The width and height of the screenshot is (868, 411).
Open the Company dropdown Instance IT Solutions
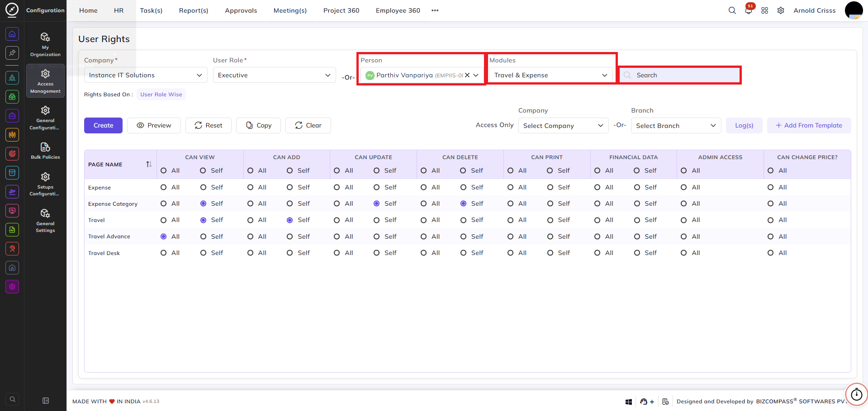click(x=146, y=75)
